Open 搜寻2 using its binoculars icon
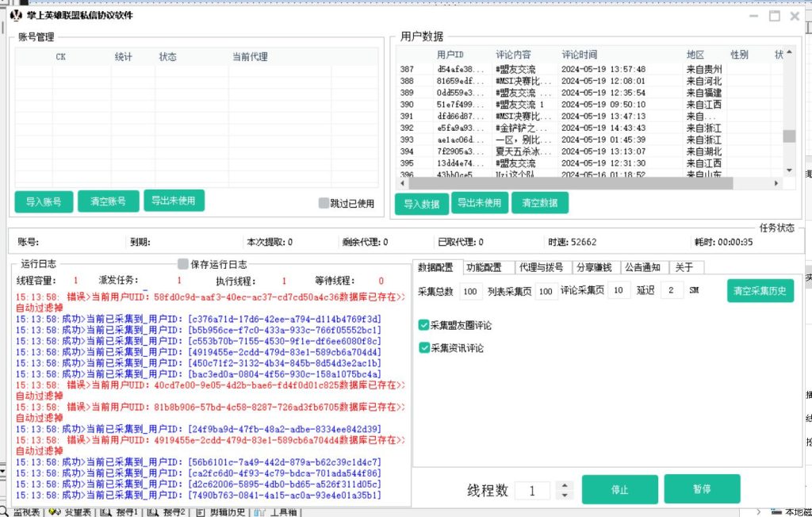The image size is (812, 517). 151,511
